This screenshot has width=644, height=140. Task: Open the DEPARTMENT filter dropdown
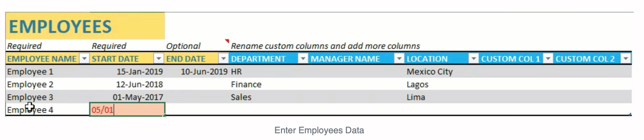(x=303, y=58)
